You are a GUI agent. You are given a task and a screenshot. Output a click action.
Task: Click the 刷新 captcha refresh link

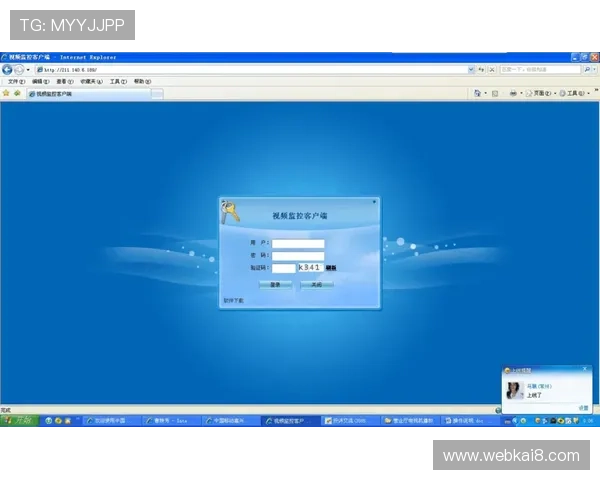click(331, 268)
